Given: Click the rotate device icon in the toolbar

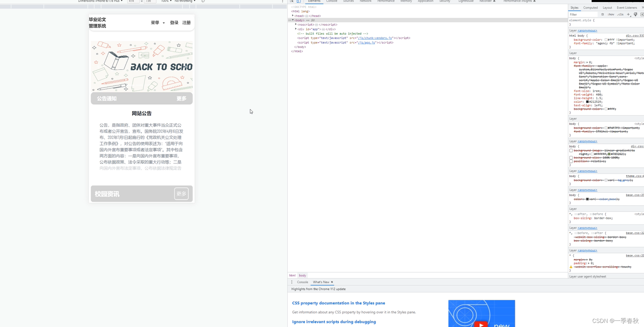Looking at the screenshot, I should tap(203, 1).
